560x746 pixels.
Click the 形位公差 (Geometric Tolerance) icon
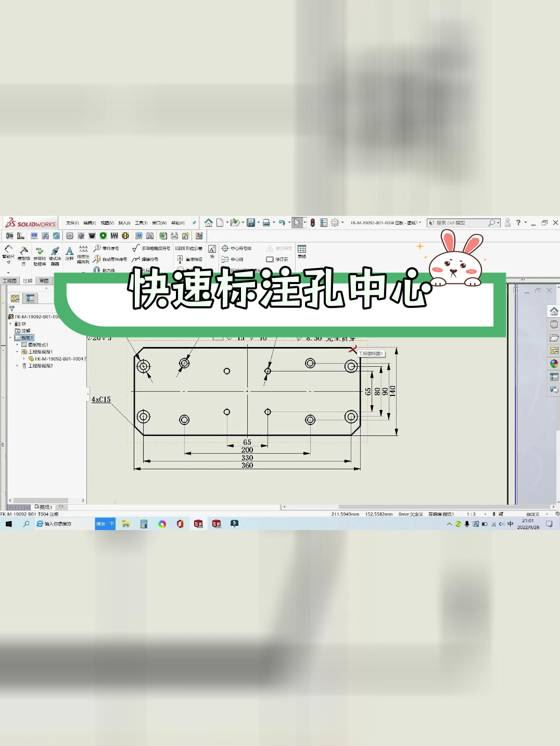click(181, 247)
